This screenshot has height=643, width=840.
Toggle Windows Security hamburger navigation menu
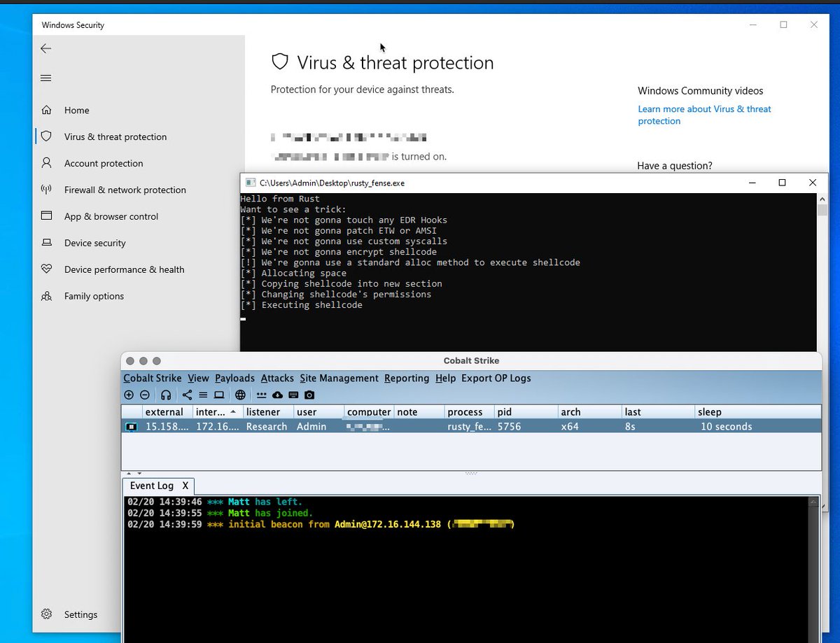[x=46, y=78]
